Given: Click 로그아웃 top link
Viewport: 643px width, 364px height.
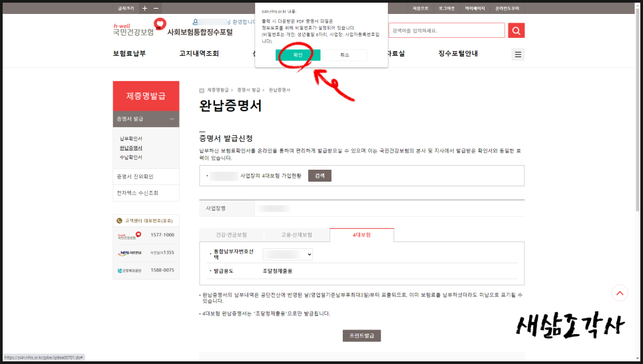Looking at the screenshot, I should (447, 8).
